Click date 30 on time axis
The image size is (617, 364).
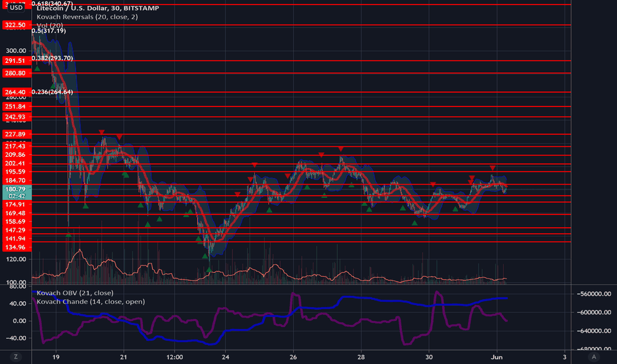pyautogui.click(x=429, y=357)
